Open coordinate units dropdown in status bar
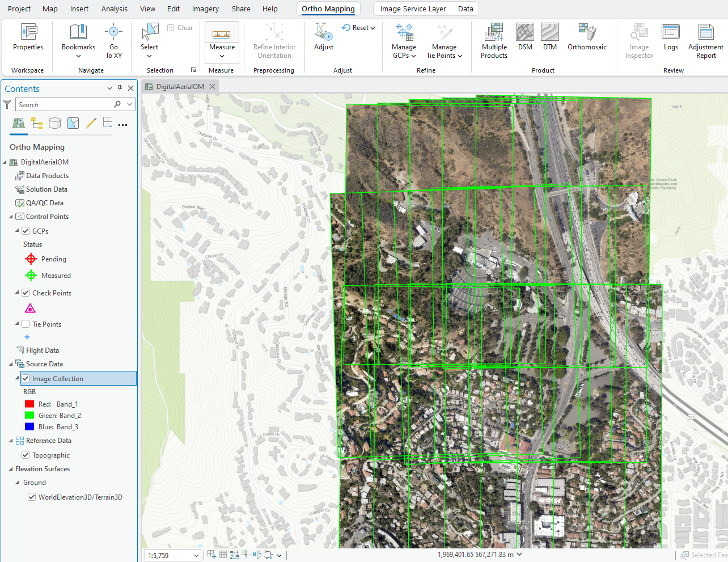 click(x=519, y=555)
